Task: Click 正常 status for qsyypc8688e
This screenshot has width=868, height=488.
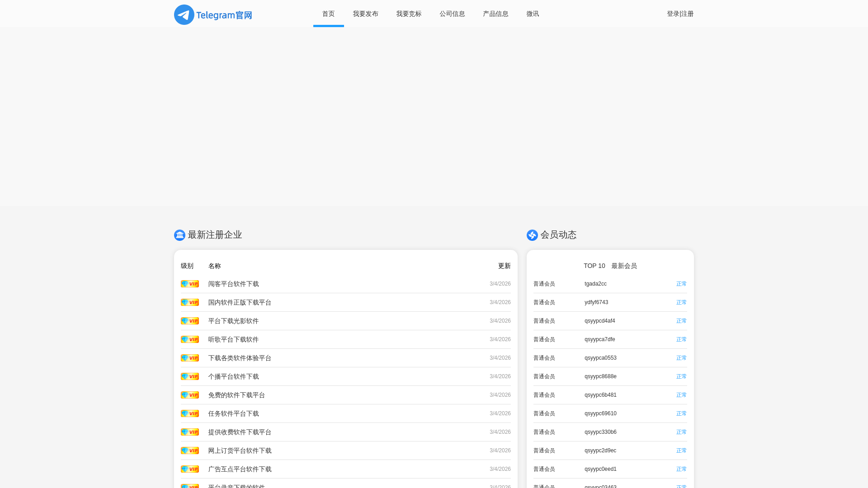Action: 682,376
